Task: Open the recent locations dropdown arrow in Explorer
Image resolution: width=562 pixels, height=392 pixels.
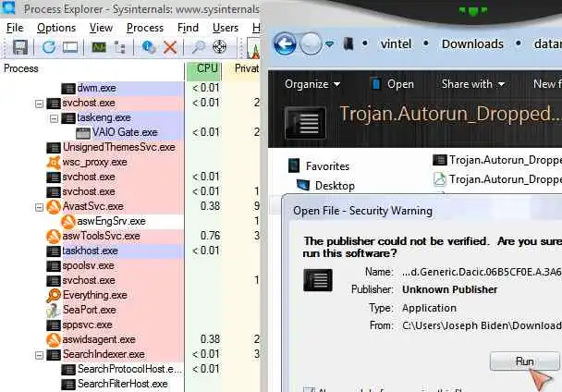Action: pos(330,44)
